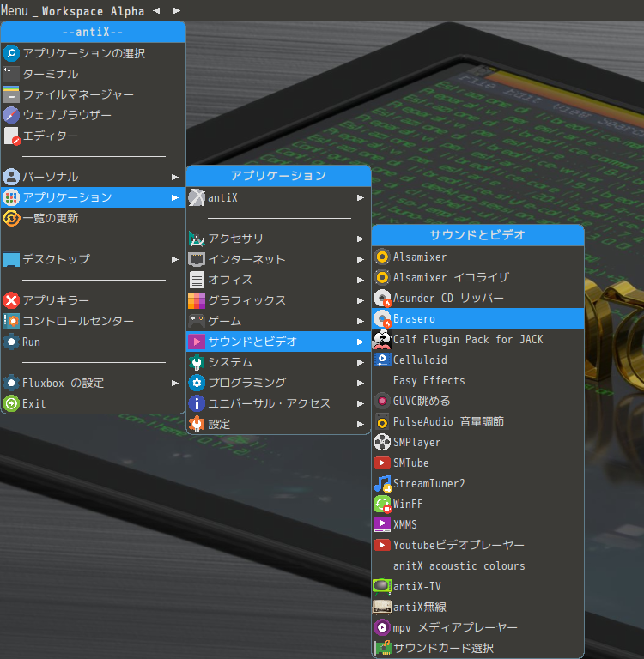Click the Celluloid player icon
The width and height of the screenshot is (644, 659).
point(382,360)
